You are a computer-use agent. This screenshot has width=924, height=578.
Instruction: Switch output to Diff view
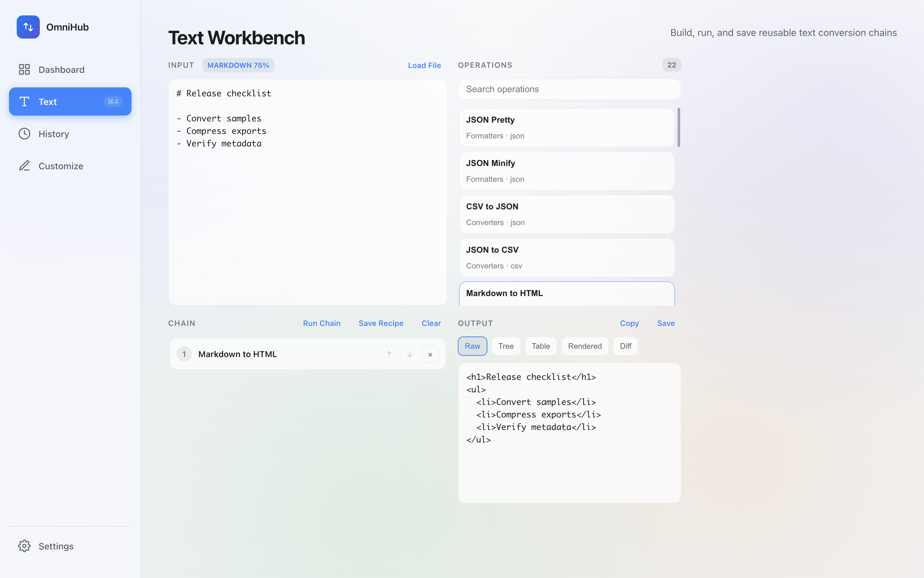coord(625,346)
